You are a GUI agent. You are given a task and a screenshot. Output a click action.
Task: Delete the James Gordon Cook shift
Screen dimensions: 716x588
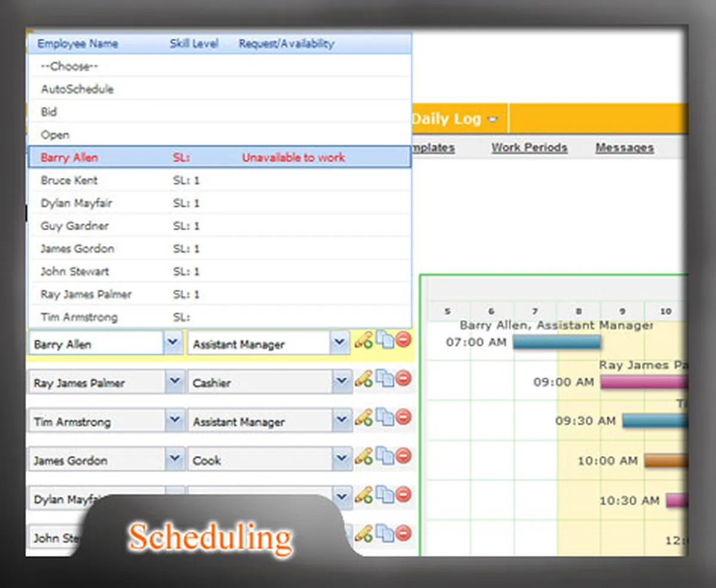(404, 456)
